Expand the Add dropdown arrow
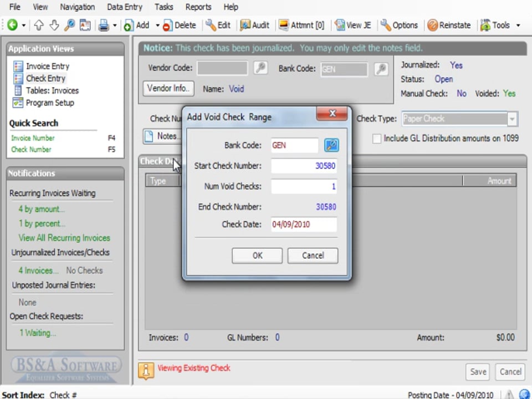 coord(157,25)
